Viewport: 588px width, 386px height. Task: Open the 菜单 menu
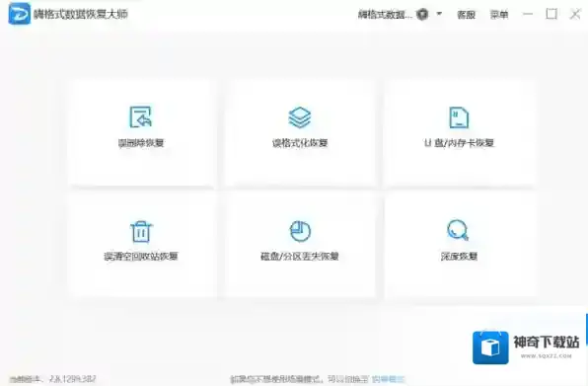(499, 15)
